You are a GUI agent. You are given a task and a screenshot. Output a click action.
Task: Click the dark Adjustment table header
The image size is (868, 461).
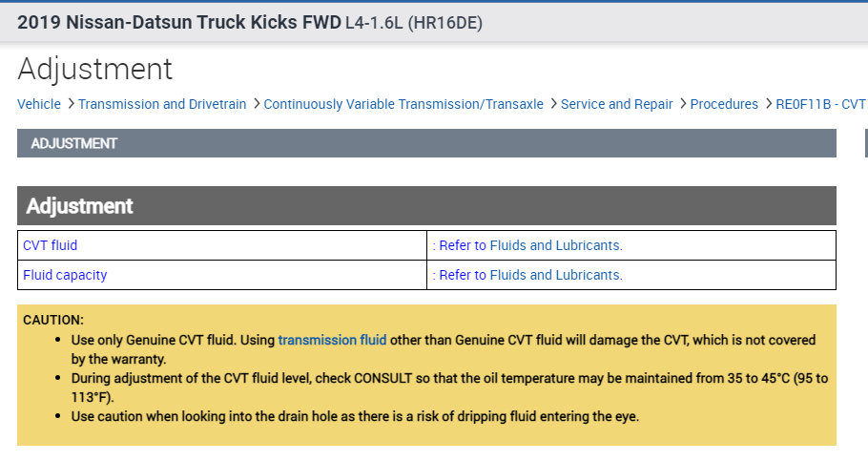[426, 206]
